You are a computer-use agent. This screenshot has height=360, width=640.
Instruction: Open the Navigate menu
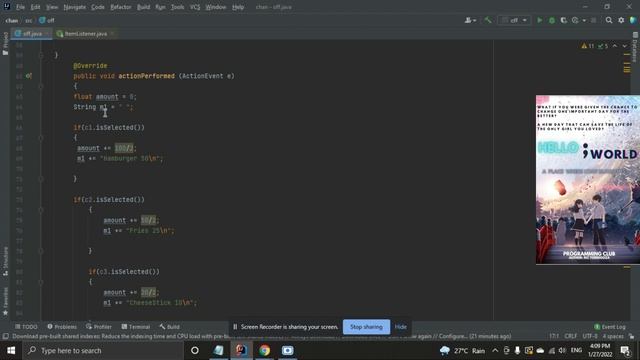(x=75, y=7)
